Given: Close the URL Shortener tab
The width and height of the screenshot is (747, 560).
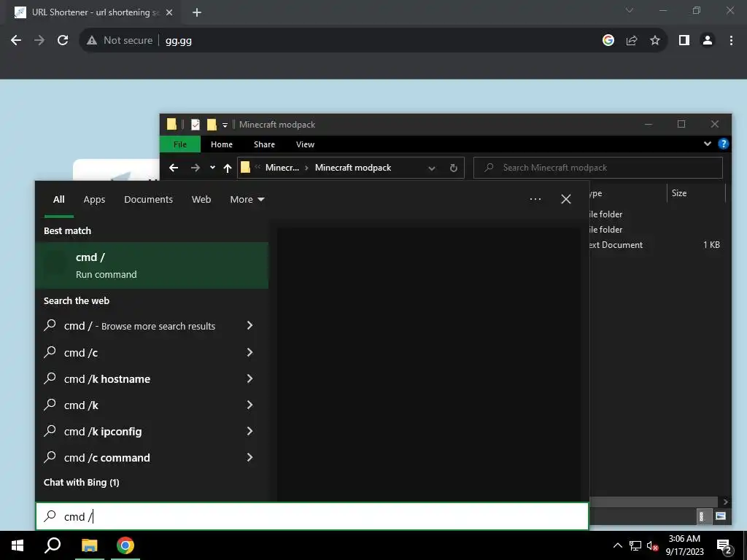Looking at the screenshot, I should pyautogui.click(x=169, y=12).
